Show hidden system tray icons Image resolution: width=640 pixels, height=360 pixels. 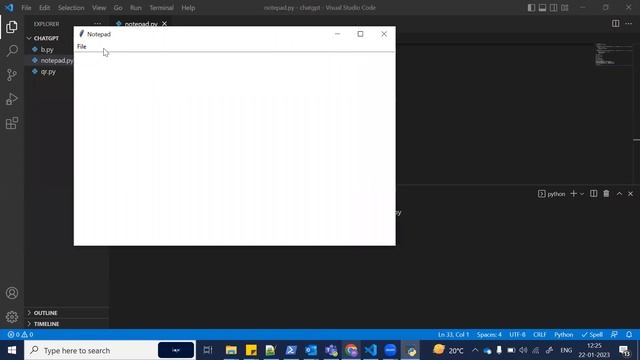[x=475, y=350]
